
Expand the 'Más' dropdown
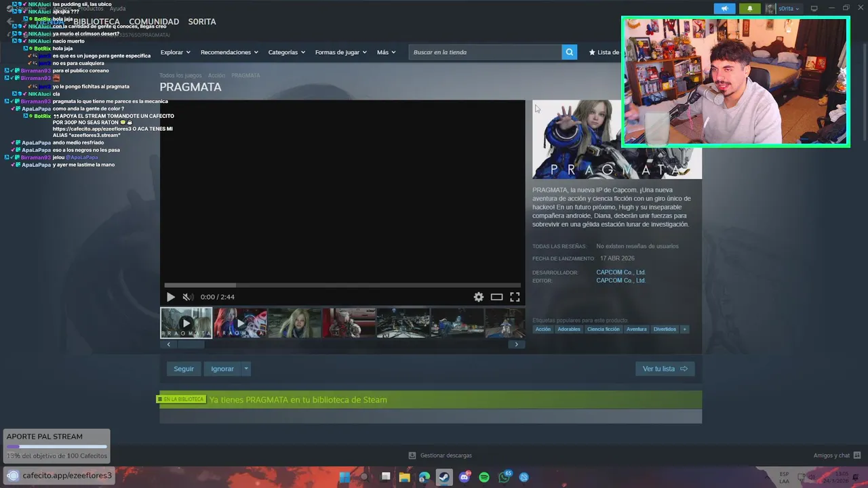[387, 52]
